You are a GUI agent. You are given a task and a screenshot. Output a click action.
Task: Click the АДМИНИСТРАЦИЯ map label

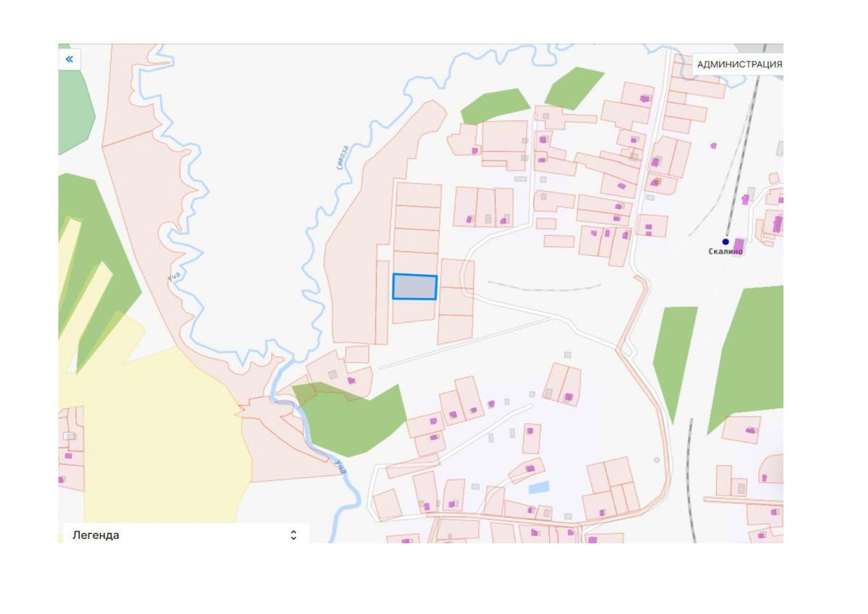click(739, 64)
